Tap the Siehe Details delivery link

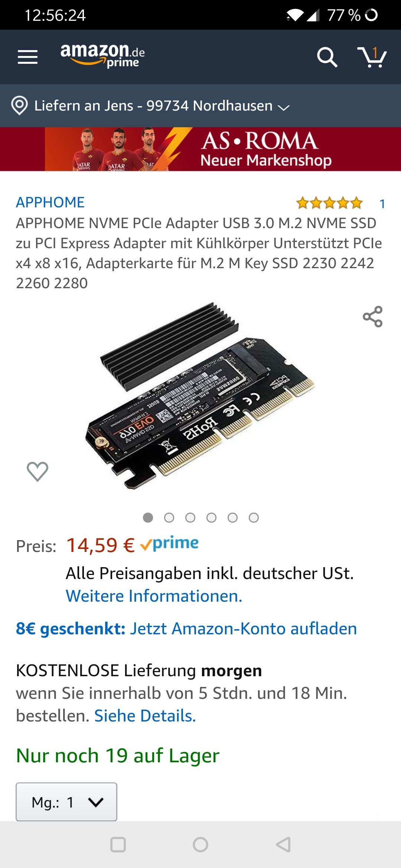tap(145, 716)
